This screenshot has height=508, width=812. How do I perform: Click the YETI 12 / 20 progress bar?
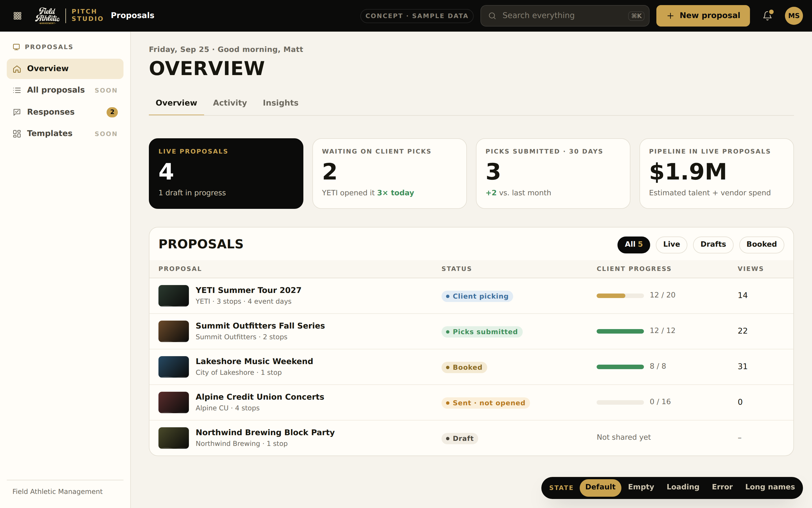[x=620, y=296]
